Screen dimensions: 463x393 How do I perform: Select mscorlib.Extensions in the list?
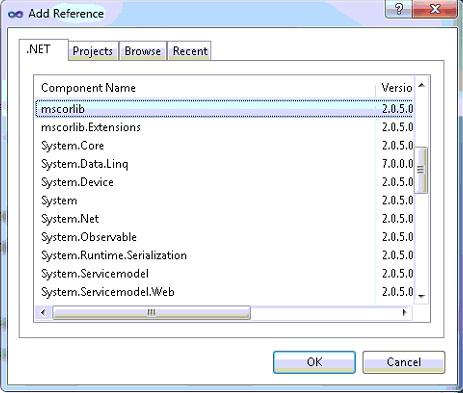click(x=224, y=127)
